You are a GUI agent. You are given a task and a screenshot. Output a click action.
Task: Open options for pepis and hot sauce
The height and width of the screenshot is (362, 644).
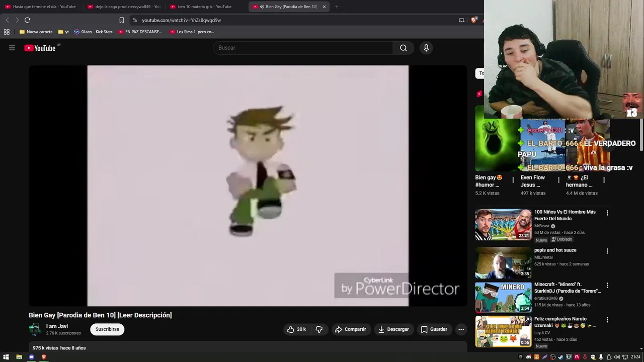[607, 251]
